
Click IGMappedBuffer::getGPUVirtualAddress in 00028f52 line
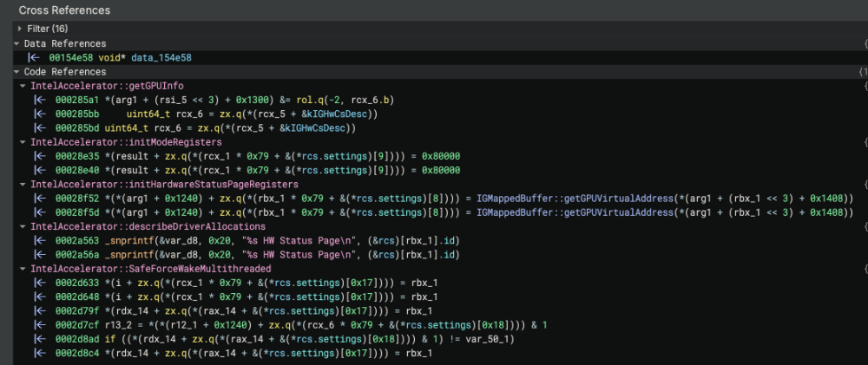point(576,199)
